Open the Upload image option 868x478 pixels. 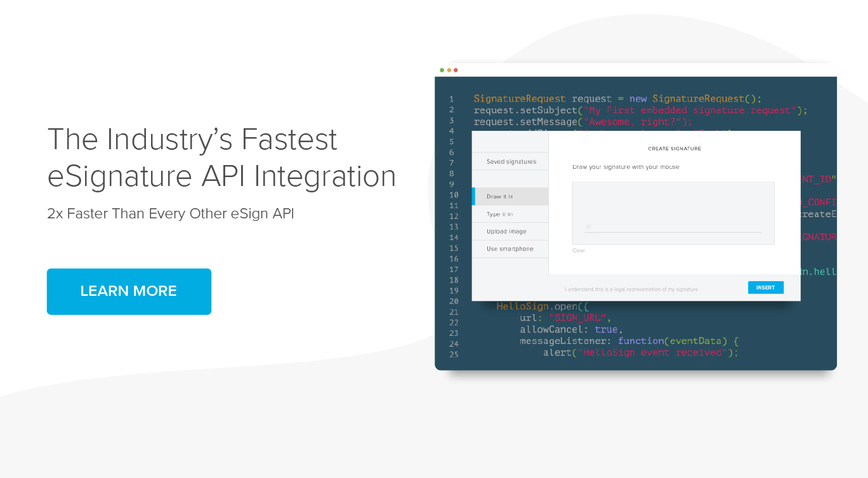tap(511, 231)
